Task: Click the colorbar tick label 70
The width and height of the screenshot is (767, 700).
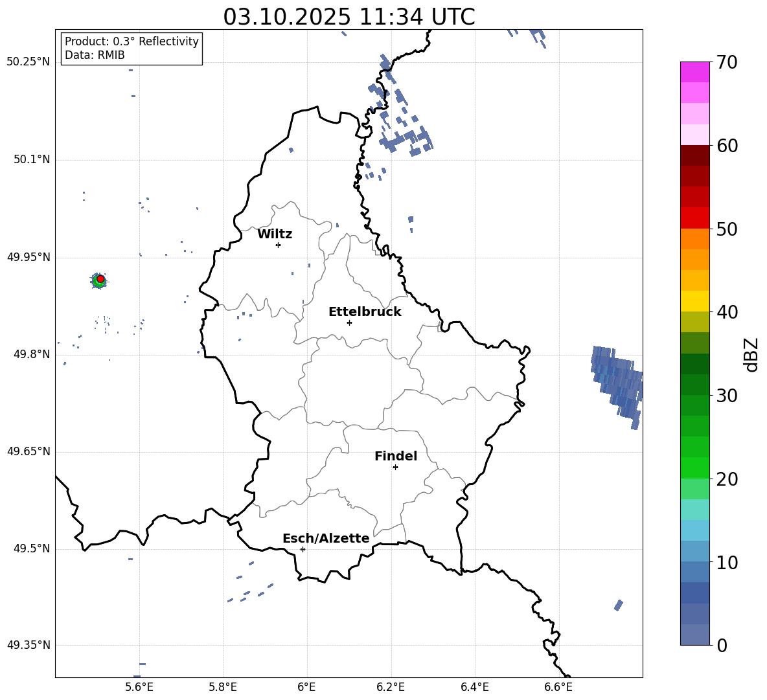Action: click(727, 62)
